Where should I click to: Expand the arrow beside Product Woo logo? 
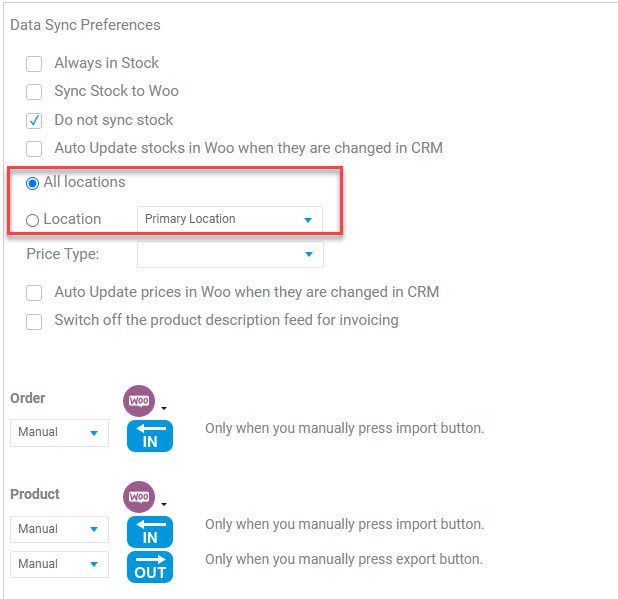tap(164, 504)
